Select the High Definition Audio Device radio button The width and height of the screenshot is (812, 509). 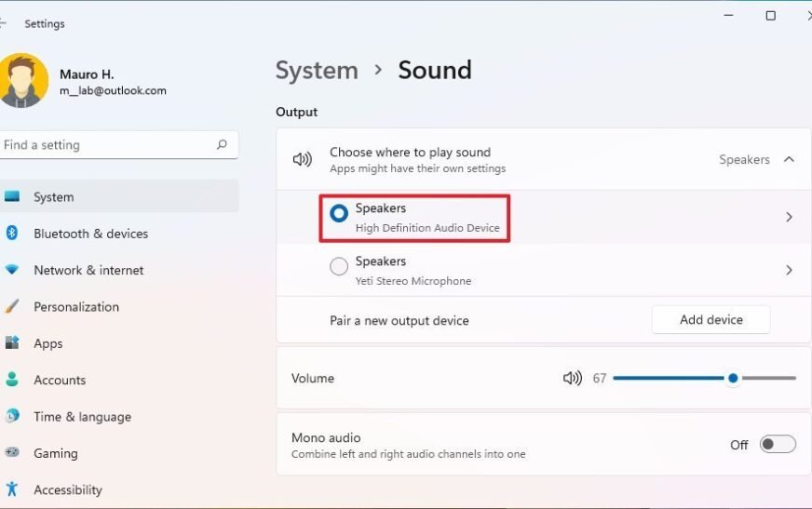(339, 213)
